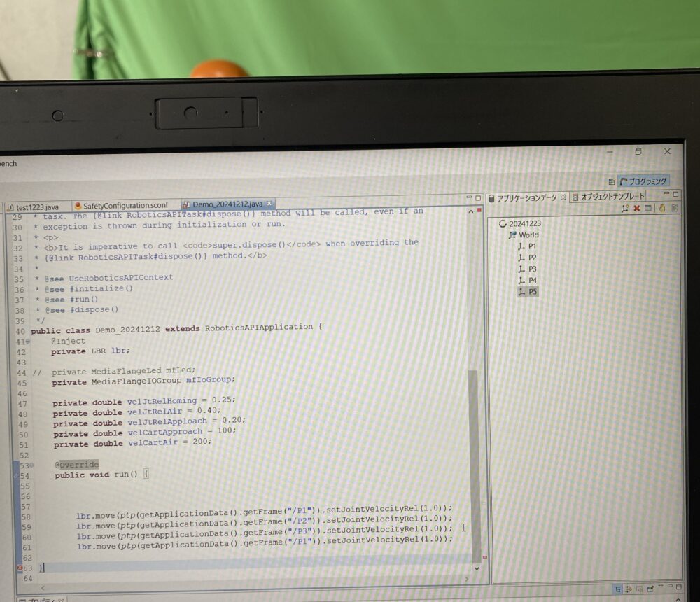The image size is (700, 602).
Task: Click MediaFlangeIOGroup on line 45
Action: [136, 381]
